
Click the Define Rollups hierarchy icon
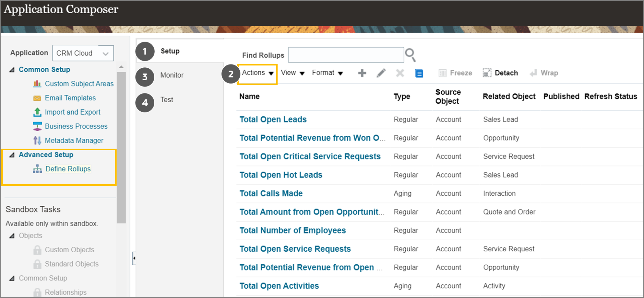tap(37, 169)
